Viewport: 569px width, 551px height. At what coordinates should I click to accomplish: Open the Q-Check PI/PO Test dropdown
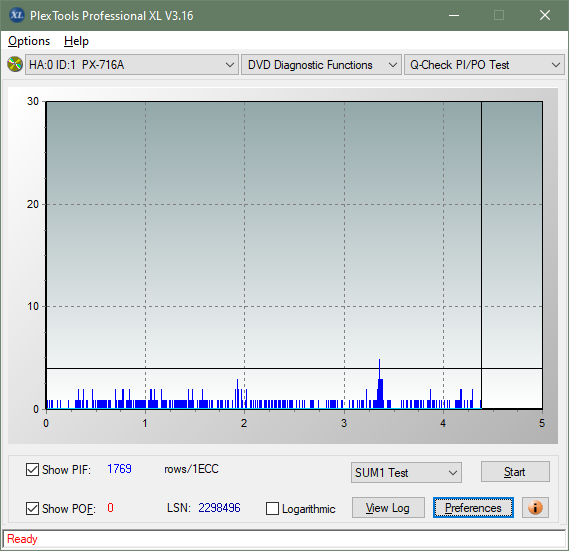click(484, 65)
